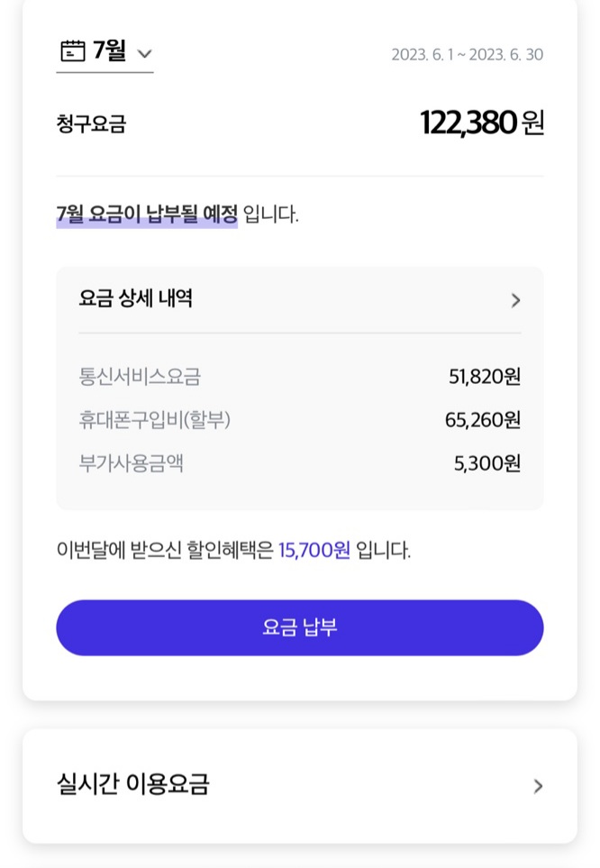Screen dimensions: 600x868
Task: Click the calendar icon beside 7월
Action: [x=72, y=51]
